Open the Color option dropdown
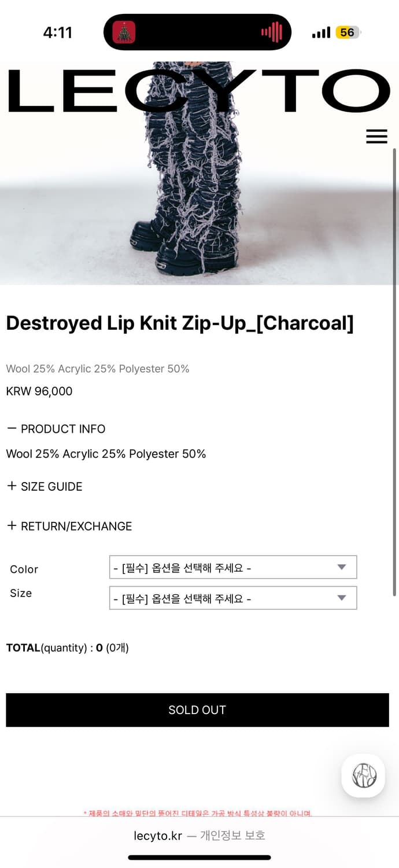Screen dimensions: 399x868 [233, 567]
